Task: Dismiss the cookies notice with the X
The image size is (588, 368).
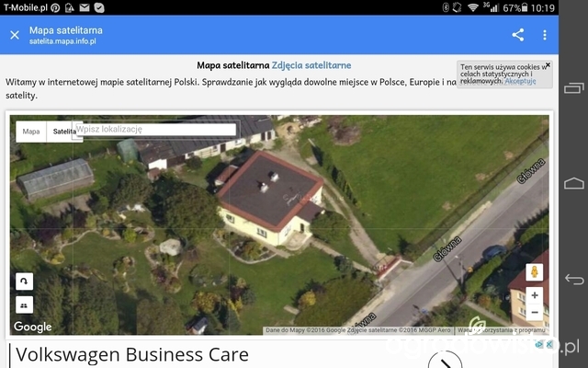Action: (x=548, y=65)
